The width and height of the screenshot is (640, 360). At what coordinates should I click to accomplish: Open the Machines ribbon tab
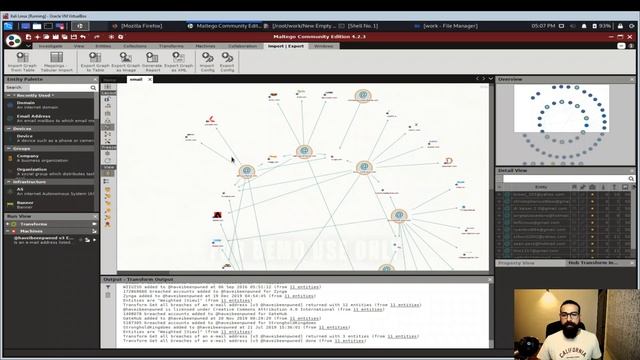pos(205,46)
